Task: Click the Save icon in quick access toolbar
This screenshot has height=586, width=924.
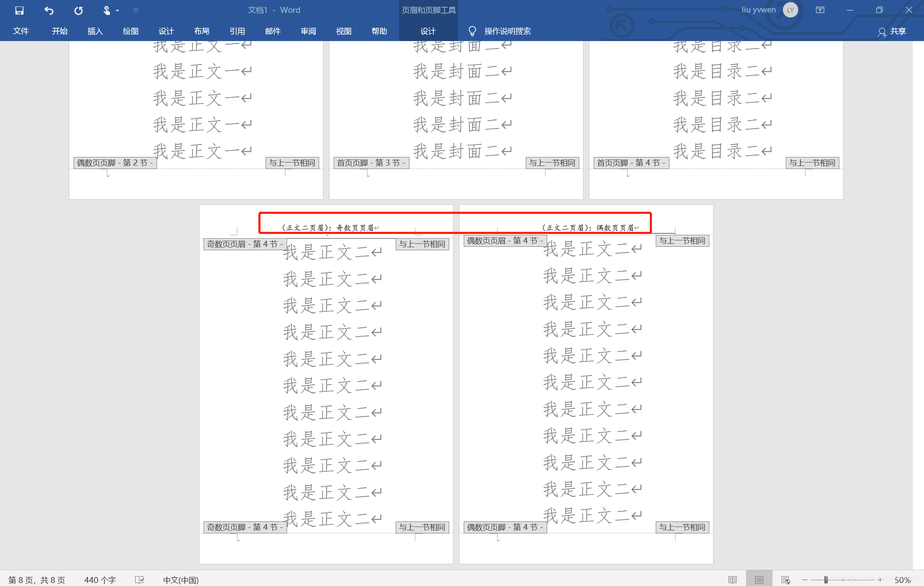Action: pos(19,10)
